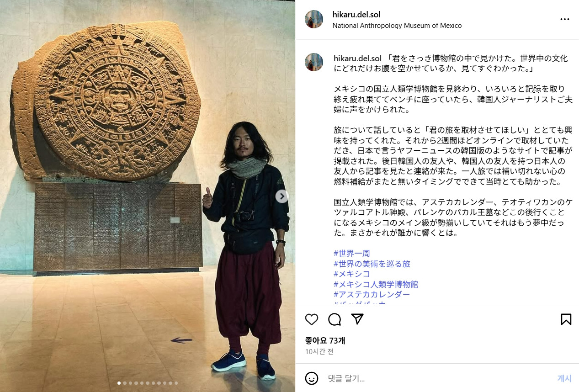Open comments via speech bubble icon
The image size is (579, 392).
pos(335,319)
